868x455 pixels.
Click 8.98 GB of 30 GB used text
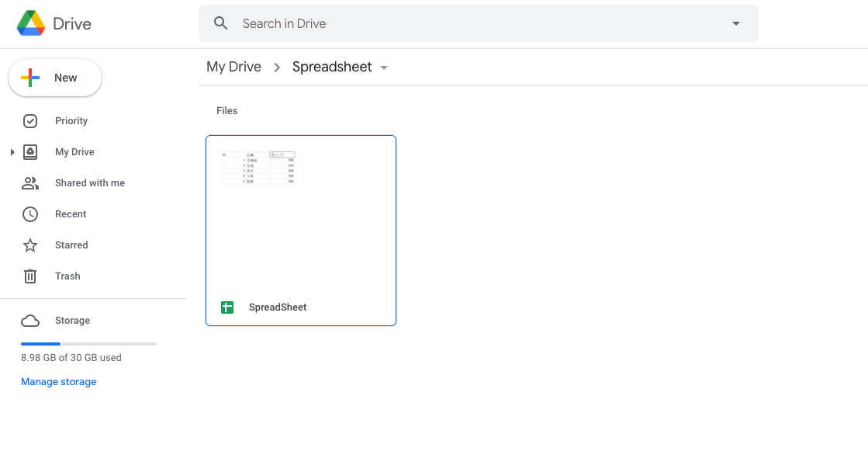click(71, 357)
